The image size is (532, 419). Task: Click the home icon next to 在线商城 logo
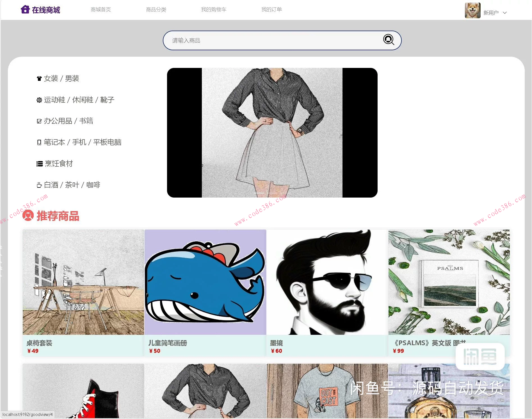25,9
